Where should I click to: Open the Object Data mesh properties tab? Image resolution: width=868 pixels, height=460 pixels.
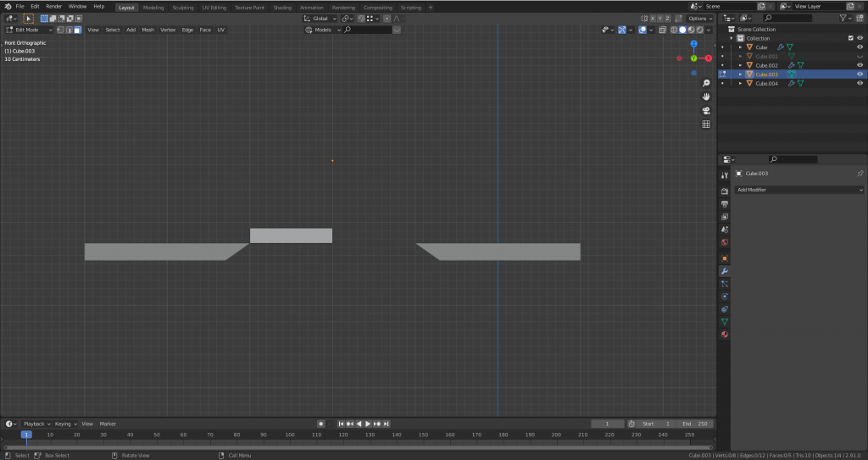coord(725,322)
